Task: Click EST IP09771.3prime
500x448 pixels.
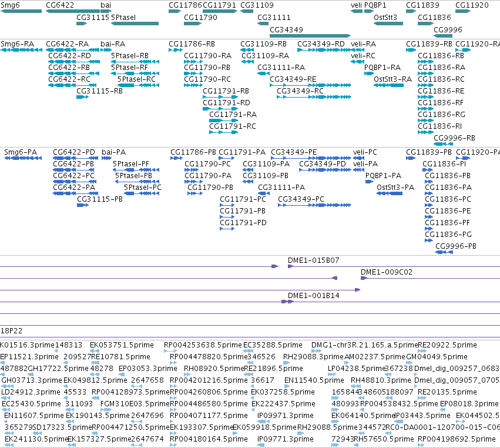Action: (x=286, y=439)
